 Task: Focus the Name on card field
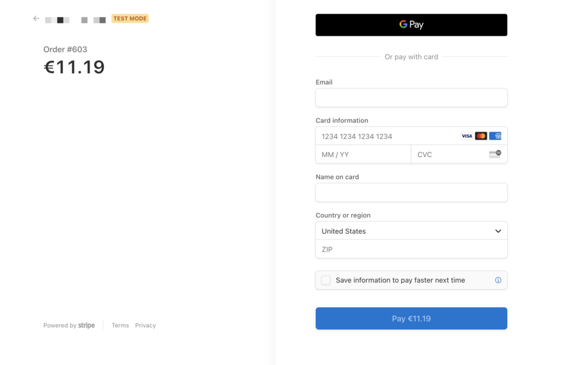411,192
